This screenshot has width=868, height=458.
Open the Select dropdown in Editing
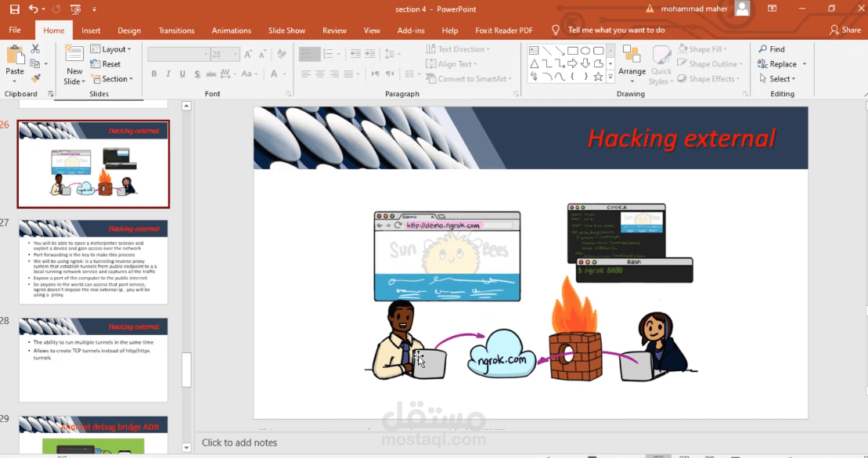(777, 79)
